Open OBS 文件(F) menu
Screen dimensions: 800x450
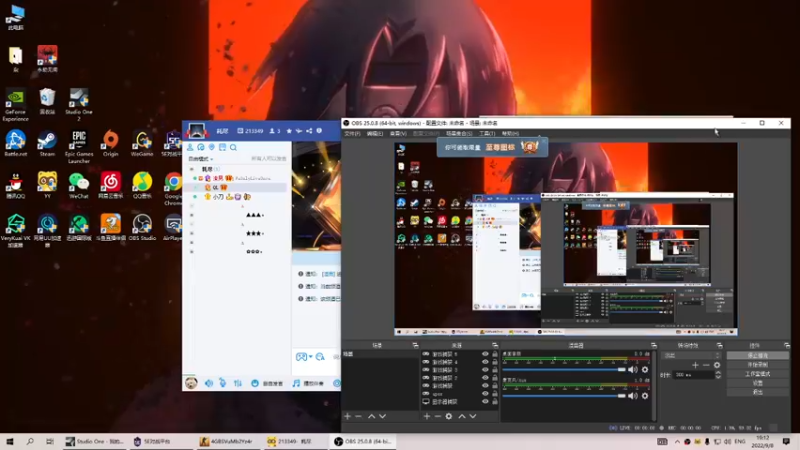tap(352, 134)
